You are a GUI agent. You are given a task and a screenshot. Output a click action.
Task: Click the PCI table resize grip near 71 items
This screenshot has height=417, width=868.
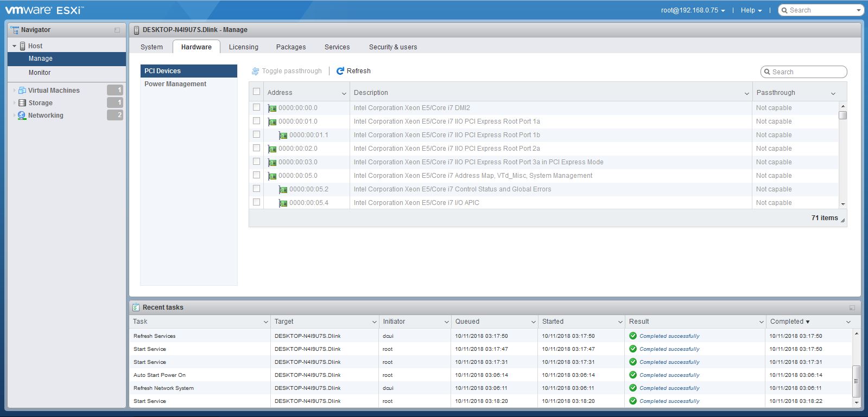(x=842, y=220)
